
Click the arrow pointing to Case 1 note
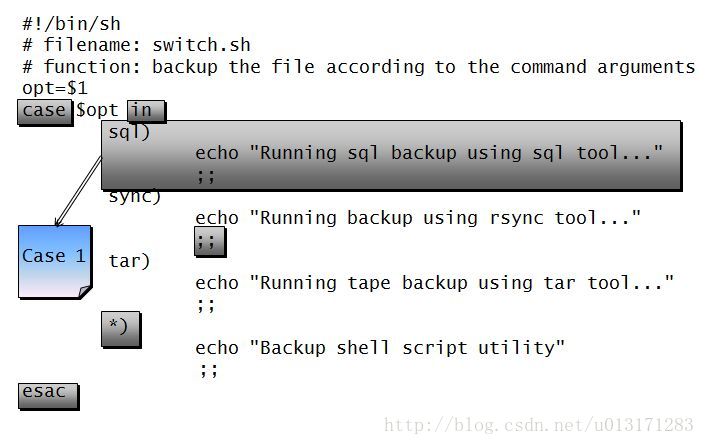79,191
